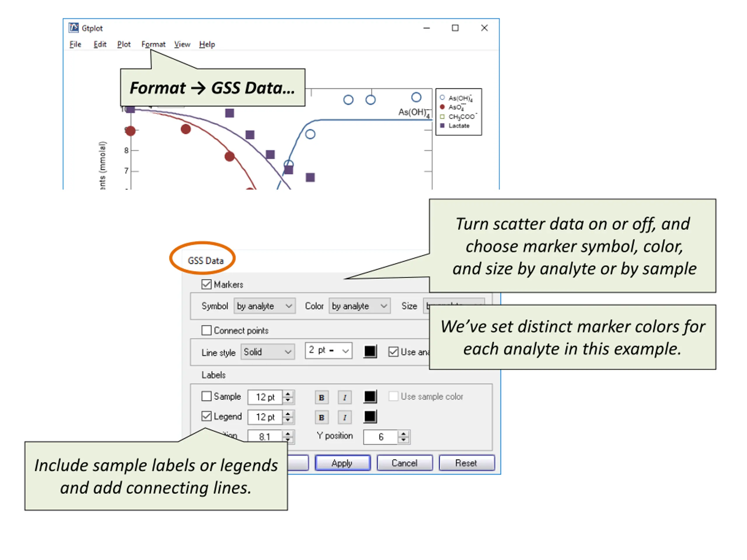This screenshot has height=560, width=747.
Task: Increase Sample label font size stepper
Action: pyautogui.click(x=288, y=394)
